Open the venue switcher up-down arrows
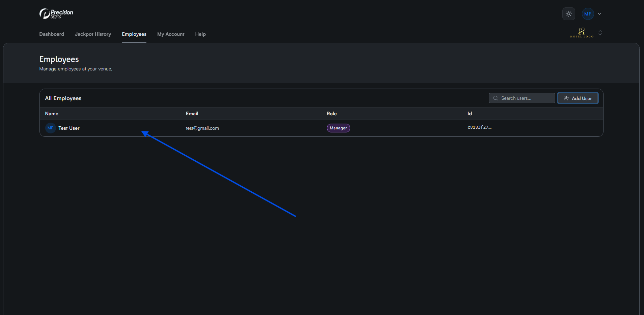The height and width of the screenshot is (315, 644). coord(600,33)
